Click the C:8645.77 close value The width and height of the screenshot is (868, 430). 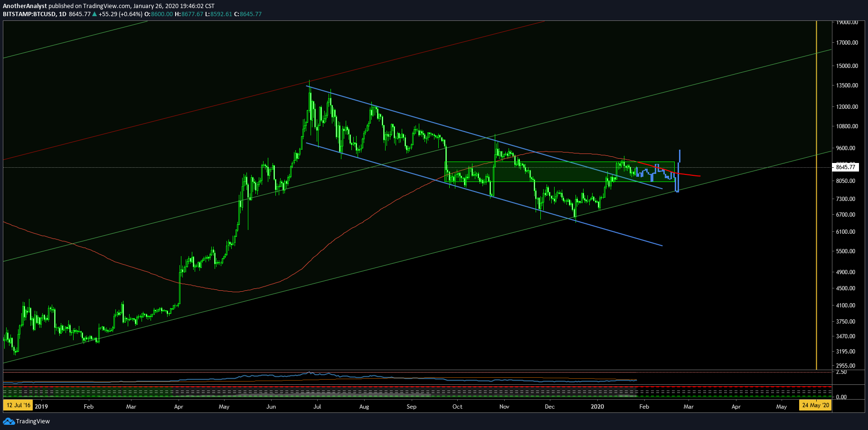248,14
